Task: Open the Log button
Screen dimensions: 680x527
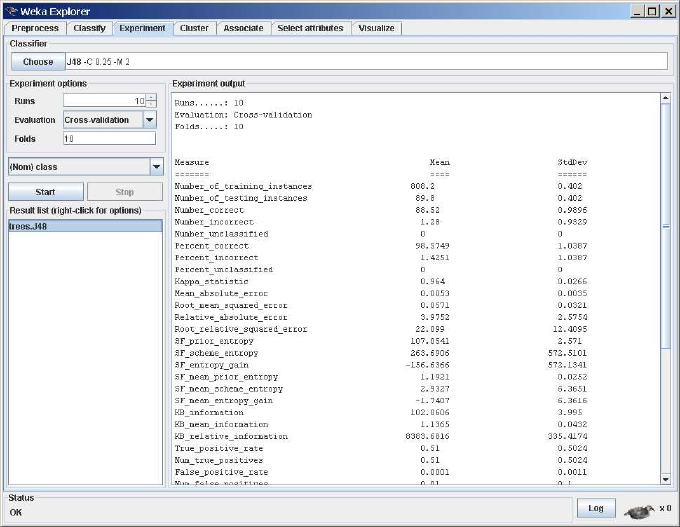Action: [596, 508]
